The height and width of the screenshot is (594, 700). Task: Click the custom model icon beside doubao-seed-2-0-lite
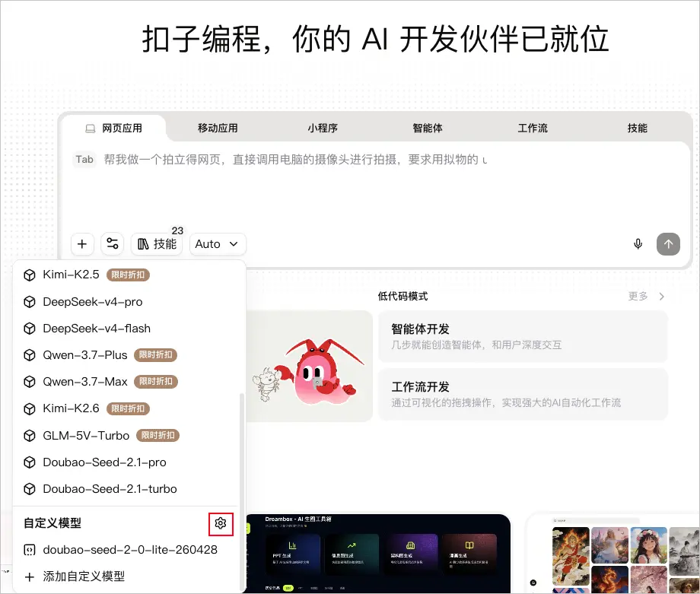click(x=30, y=550)
